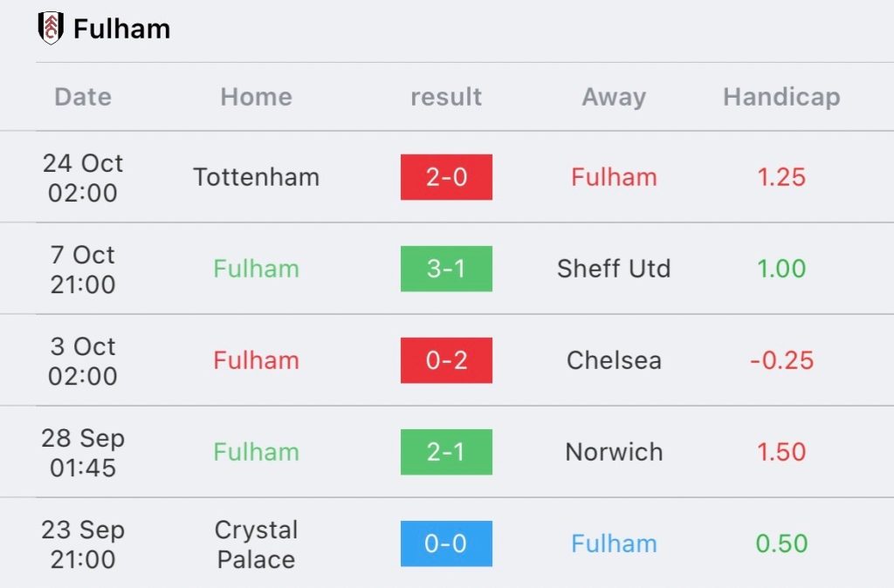Open the Chelsea team link
This screenshot has width=894, height=588.
pos(614,360)
